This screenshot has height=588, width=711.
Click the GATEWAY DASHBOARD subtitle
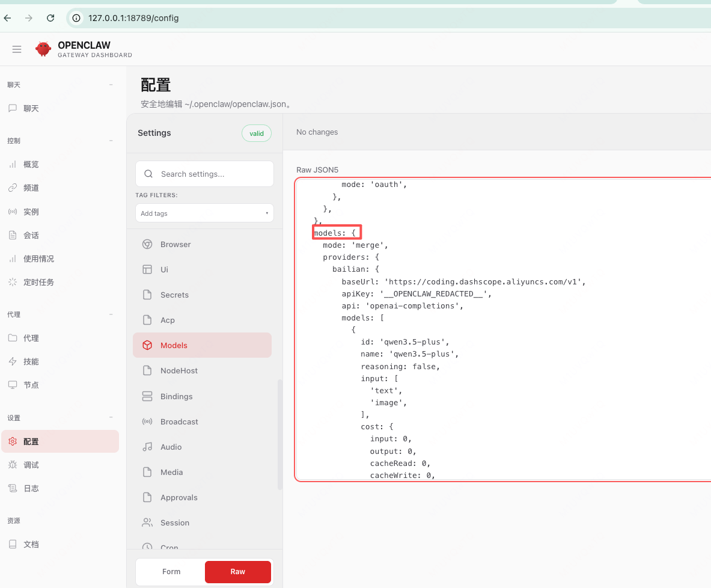pyautogui.click(x=95, y=55)
